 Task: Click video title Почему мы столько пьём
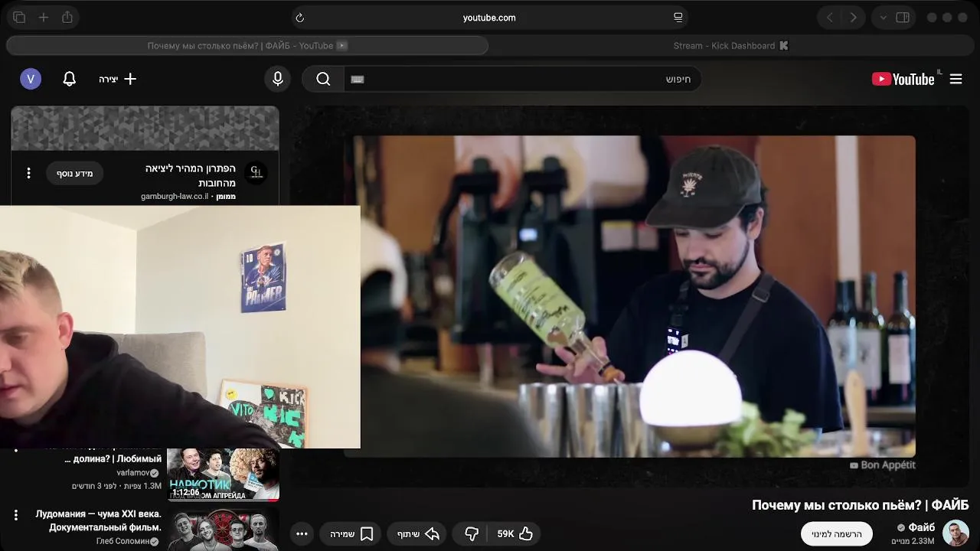(x=860, y=505)
